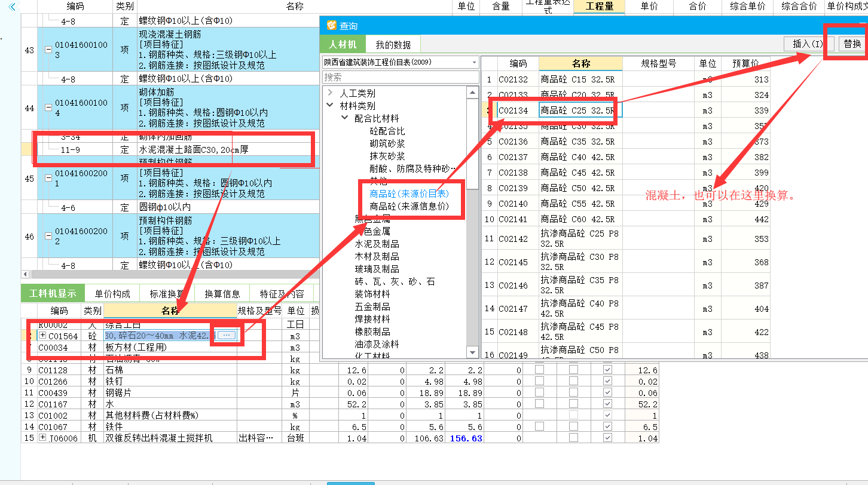This screenshot has height=485, width=868.
Task: Select the 油漆及涂料 category
Action: point(377,344)
